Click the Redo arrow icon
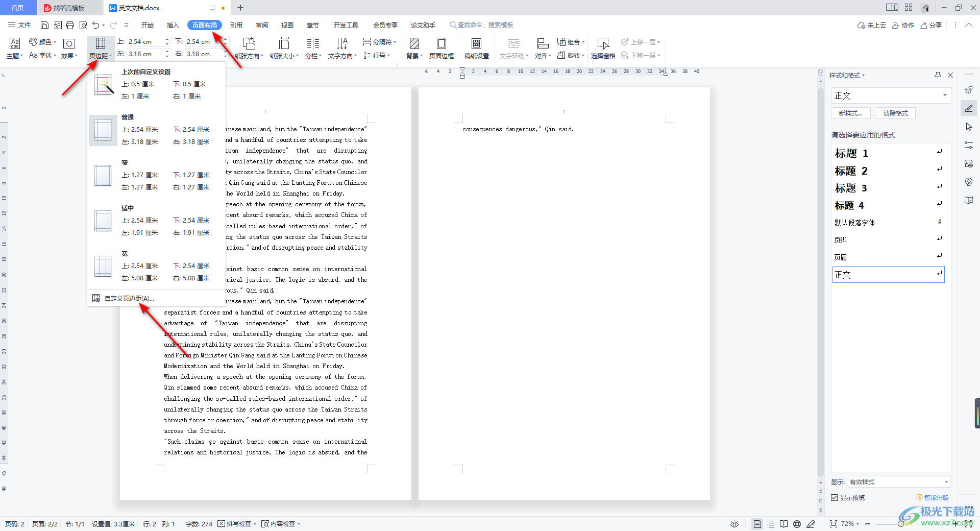980x531 pixels. [x=113, y=25]
